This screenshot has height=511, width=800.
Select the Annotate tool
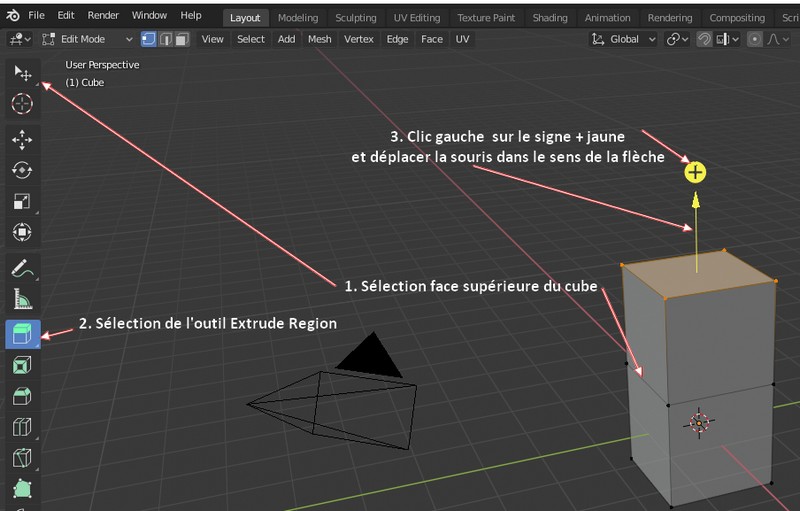click(22, 268)
